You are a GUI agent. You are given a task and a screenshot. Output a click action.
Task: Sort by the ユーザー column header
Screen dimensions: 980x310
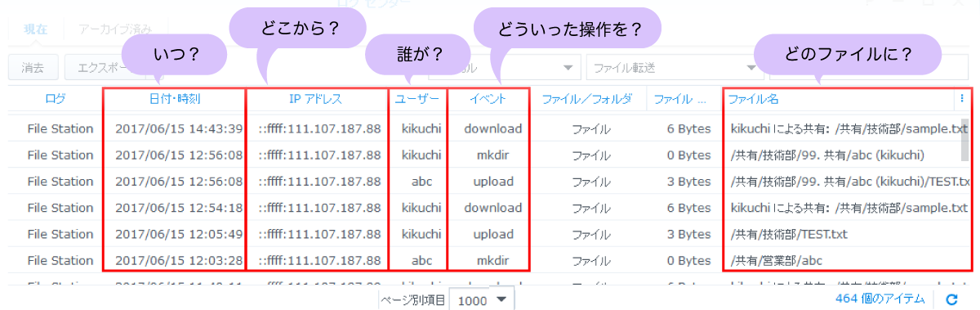tap(417, 99)
